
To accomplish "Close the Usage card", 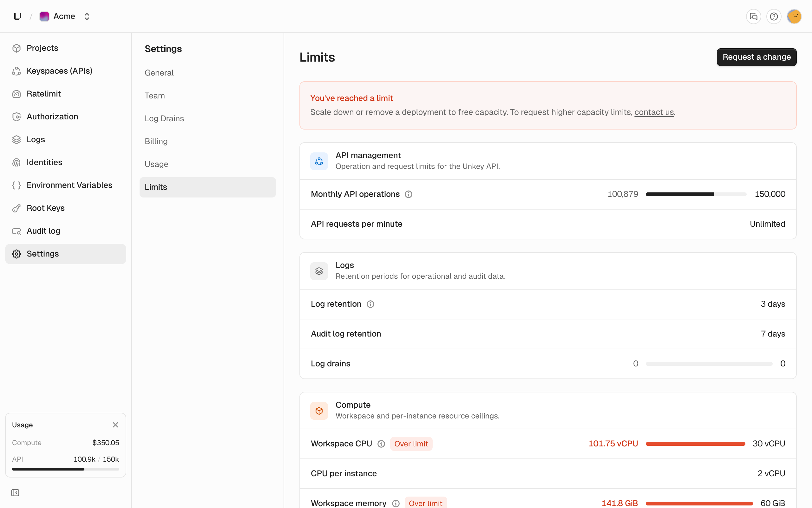I will [x=115, y=425].
